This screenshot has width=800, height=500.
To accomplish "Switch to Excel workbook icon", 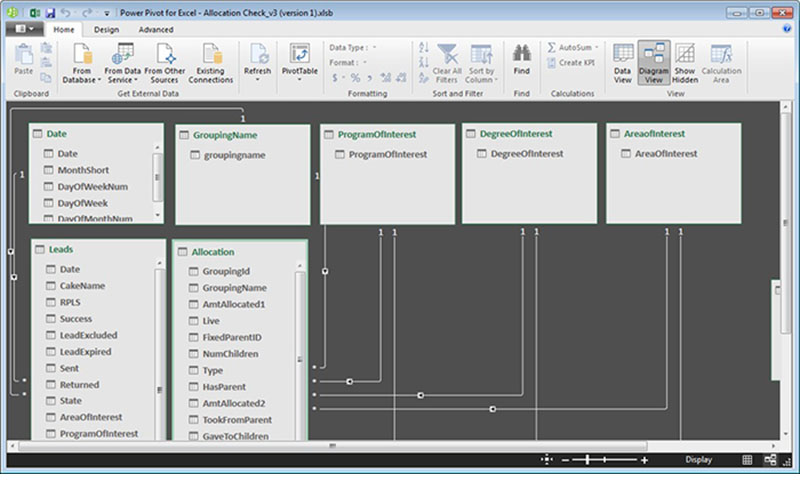I will [35, 13].
